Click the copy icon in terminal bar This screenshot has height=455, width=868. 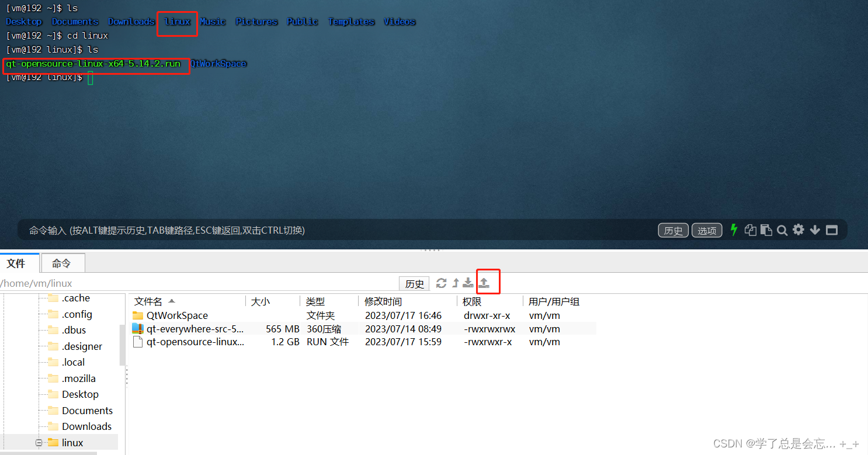751,230
